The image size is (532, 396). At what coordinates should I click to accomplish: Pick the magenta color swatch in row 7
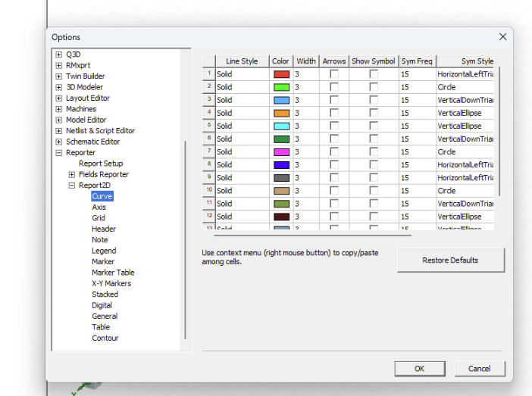281,151
